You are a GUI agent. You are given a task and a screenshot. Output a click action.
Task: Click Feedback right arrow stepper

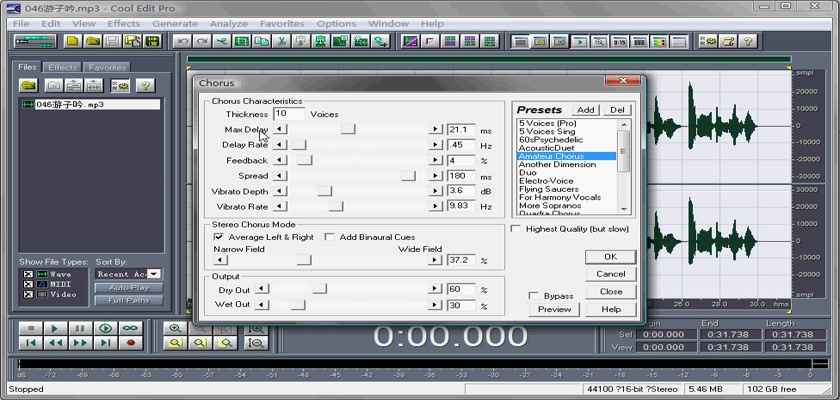(x=436, y=160)
